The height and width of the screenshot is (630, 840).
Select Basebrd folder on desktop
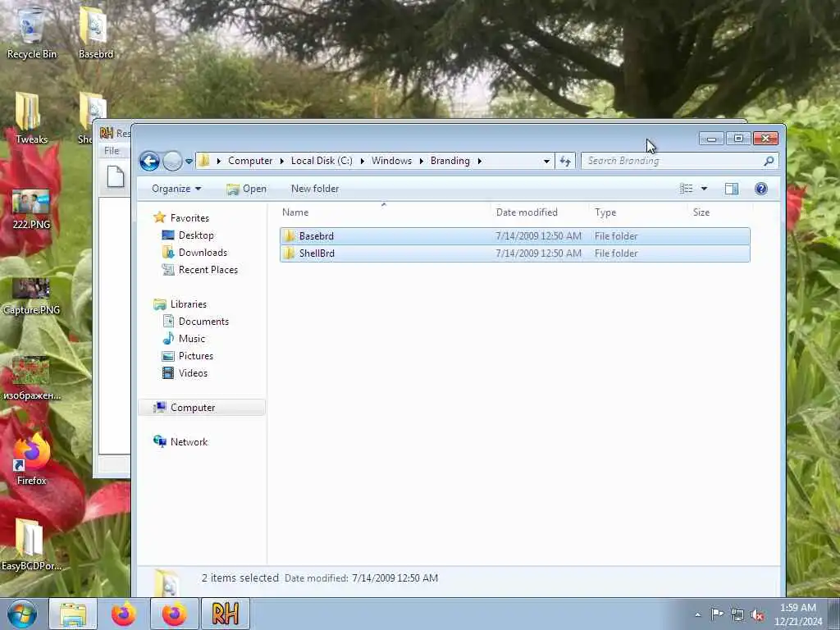coord(95,32)
